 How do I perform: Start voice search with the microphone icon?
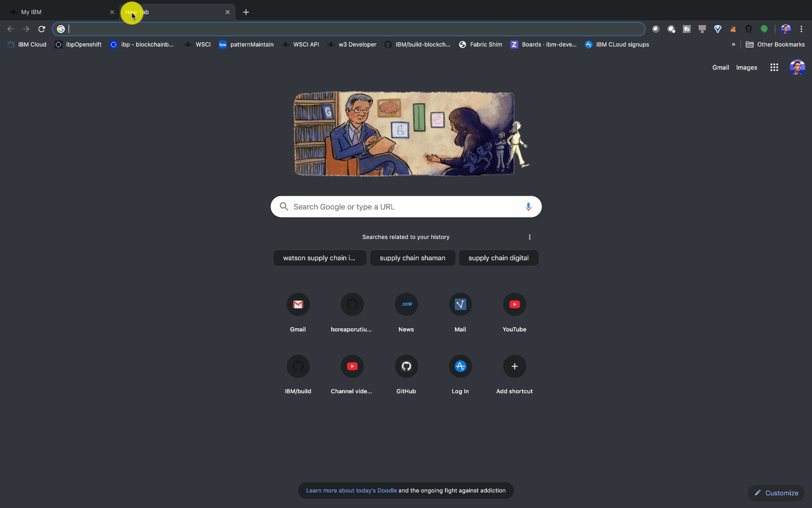tap(528, 207)
